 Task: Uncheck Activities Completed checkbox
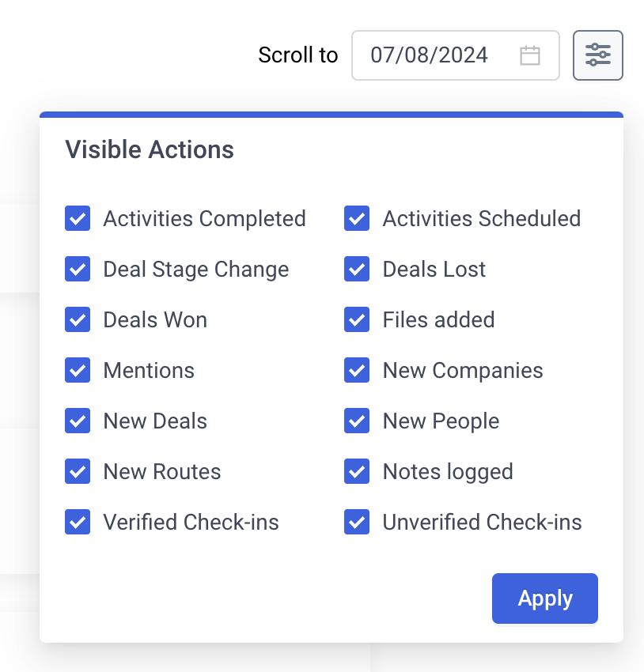coord(78,218)
